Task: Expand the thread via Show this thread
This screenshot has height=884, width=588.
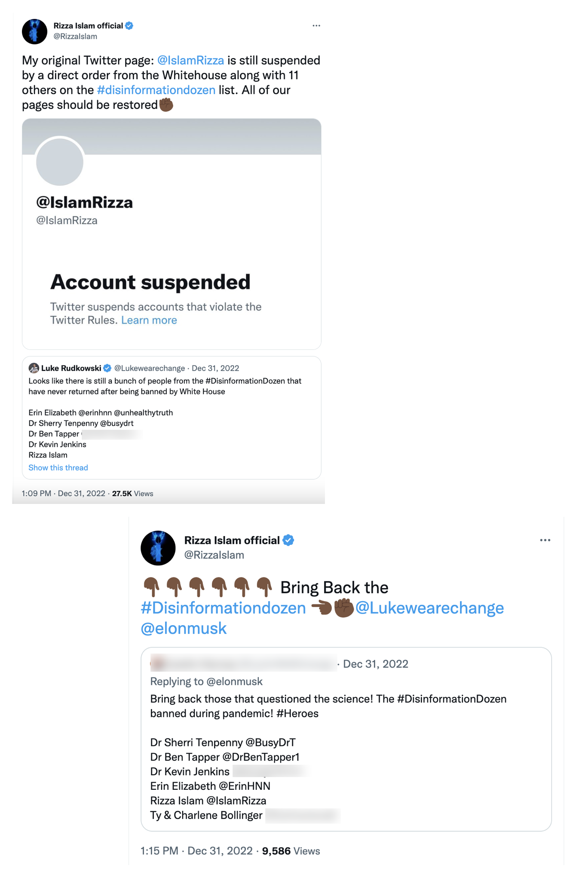Action: [58, 467]
